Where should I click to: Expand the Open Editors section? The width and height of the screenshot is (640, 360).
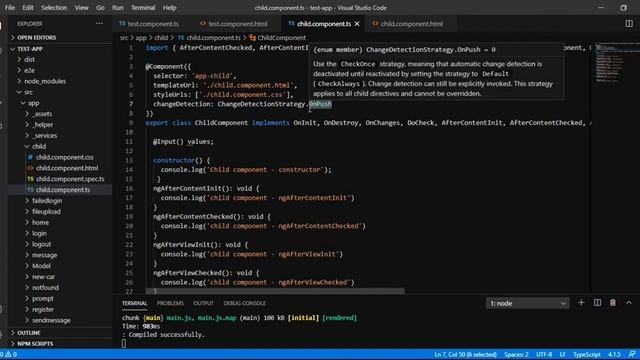pyautogui.click(x=60, y=38)
